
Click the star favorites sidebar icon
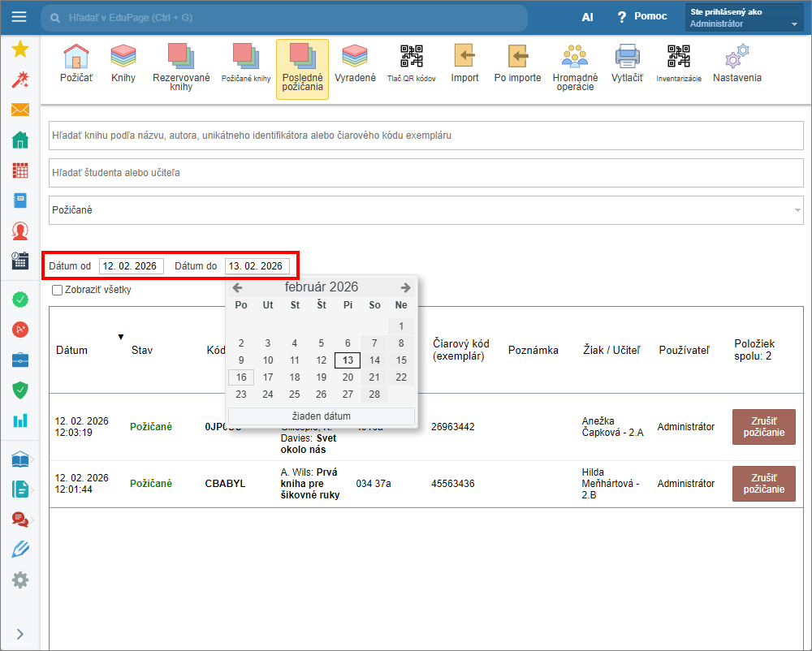pos(20,49)
